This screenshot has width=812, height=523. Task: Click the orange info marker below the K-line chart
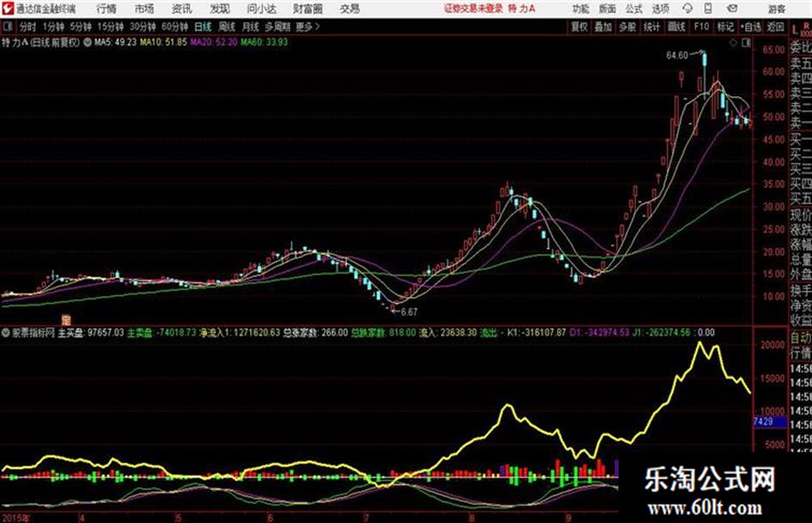point(66,319)
